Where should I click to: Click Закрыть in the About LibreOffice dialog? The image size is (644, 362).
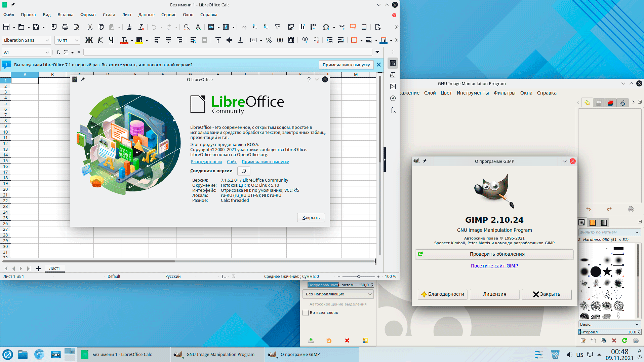[311, 218]
